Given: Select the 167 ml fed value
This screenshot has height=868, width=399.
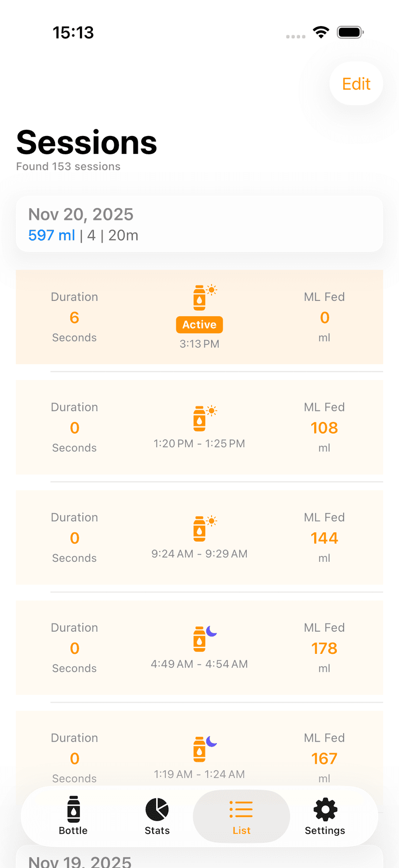Looking at the screenshot, I should [x=324, y=759].
